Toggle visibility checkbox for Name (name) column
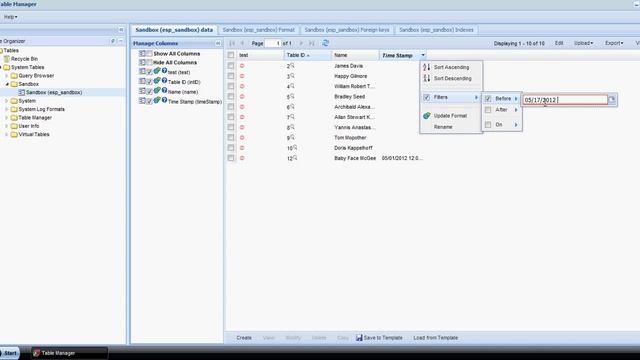Viewport: 640px width, 360px height. click(x=149, y=91)
